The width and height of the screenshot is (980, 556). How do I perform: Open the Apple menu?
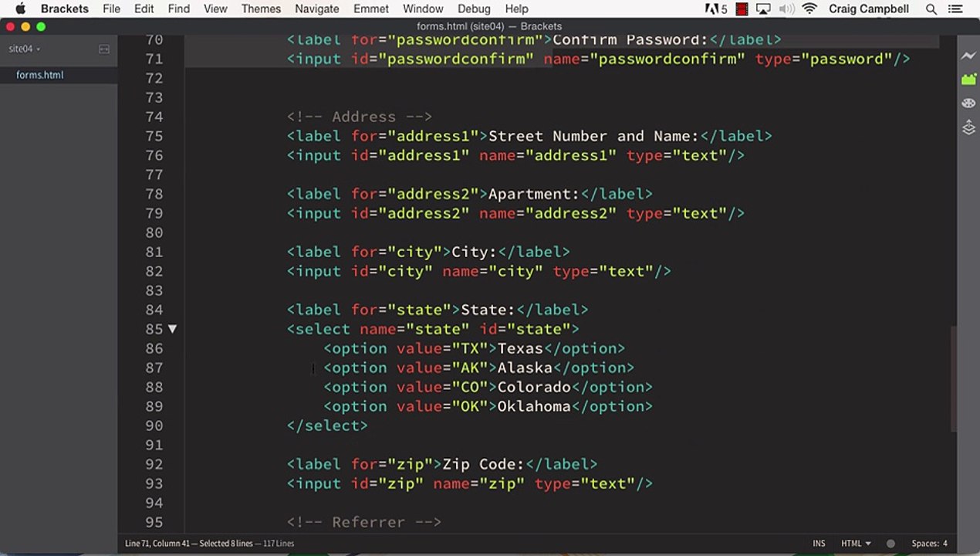tap(21, 9)
